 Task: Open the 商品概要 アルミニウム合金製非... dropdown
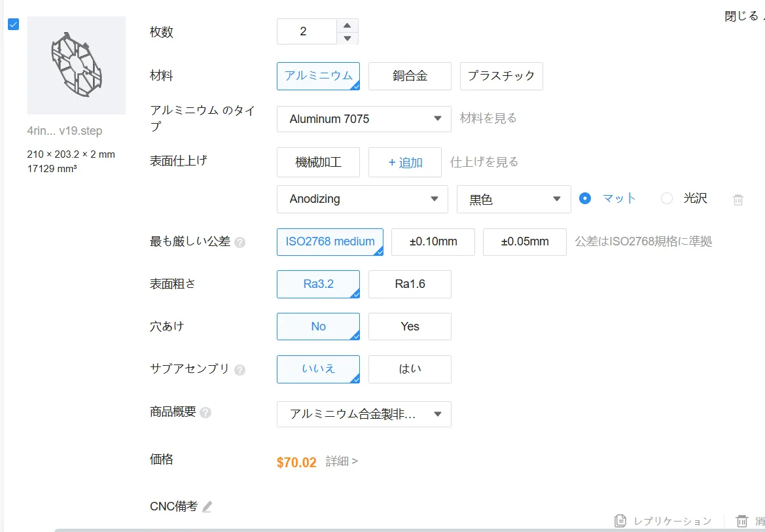coord(364,414)
